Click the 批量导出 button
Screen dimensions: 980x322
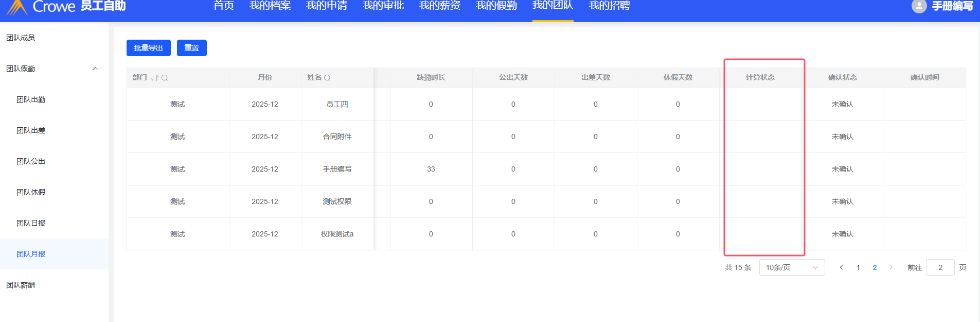148,48
